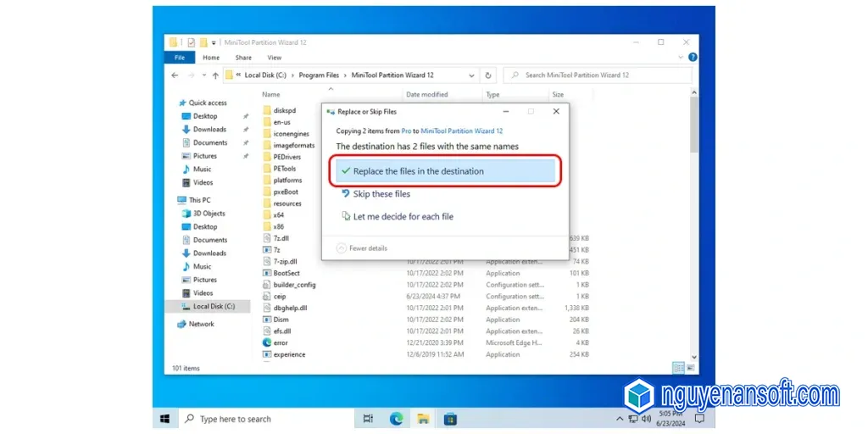
Task: Click File Explorer icon in the taskbar
Action: coord(424,419)
